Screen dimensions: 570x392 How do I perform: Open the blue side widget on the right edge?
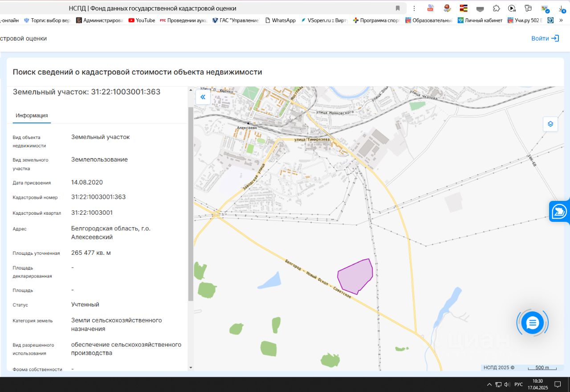559,212
